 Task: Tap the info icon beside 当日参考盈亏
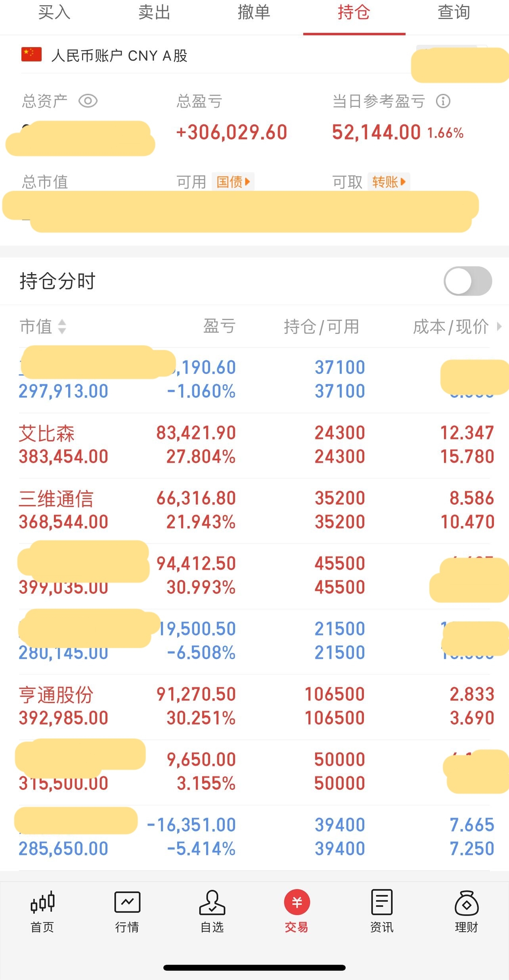pos(443,101)
